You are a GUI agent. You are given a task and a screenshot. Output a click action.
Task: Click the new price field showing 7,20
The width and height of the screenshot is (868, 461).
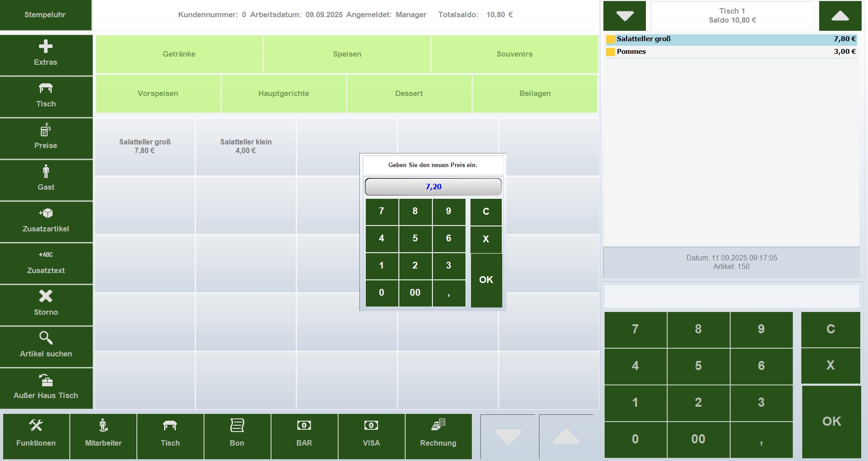[x=433, y=187]
